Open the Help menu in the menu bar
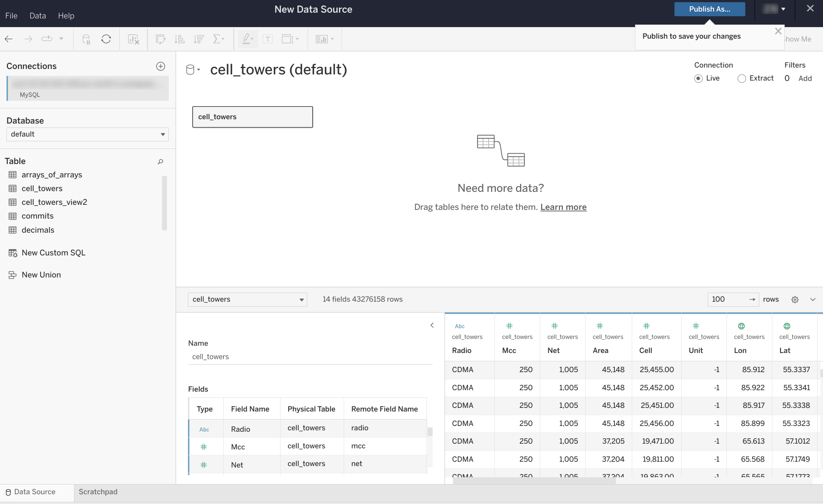Viewport: 823px width, 504px height. [x=66, y=15]
